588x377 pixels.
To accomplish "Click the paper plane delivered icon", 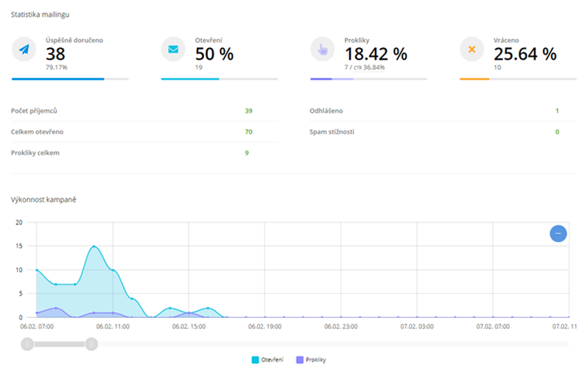I will pos(24,49).
